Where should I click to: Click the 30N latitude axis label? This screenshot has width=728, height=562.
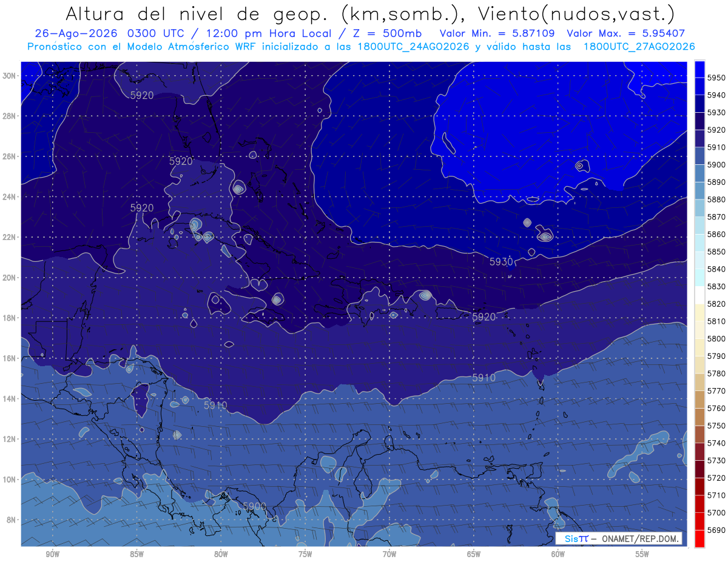(10, 76)
